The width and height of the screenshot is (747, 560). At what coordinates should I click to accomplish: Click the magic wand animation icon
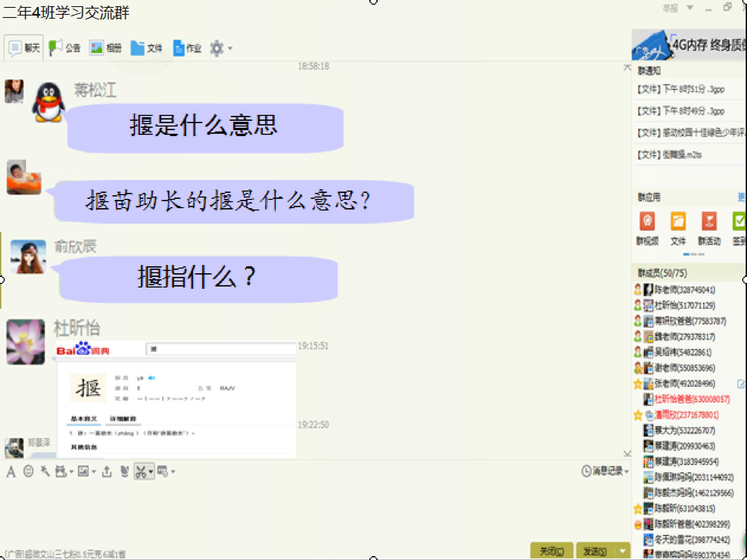click(45, 471)
